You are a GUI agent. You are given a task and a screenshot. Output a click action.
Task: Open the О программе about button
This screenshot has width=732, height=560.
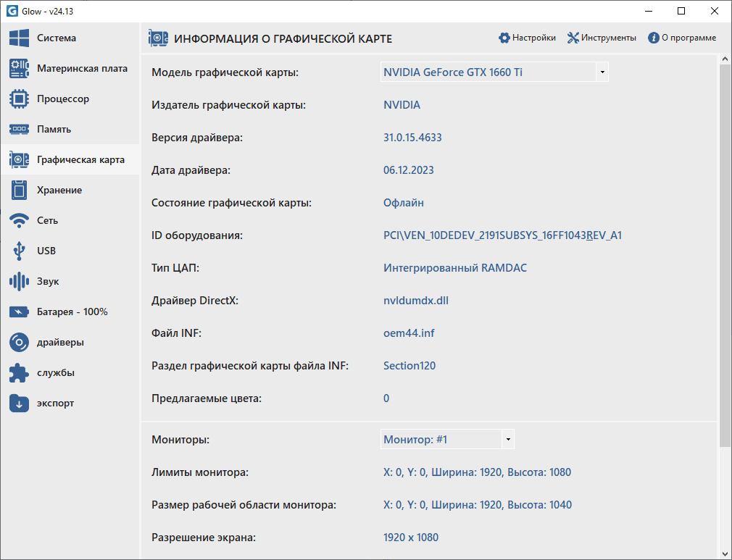click(x=682, y=38)
